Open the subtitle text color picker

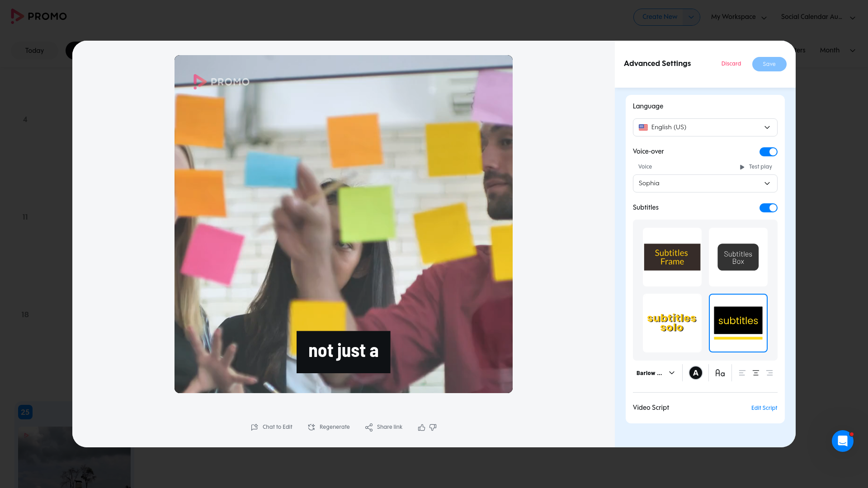click(x=695, y=373)
